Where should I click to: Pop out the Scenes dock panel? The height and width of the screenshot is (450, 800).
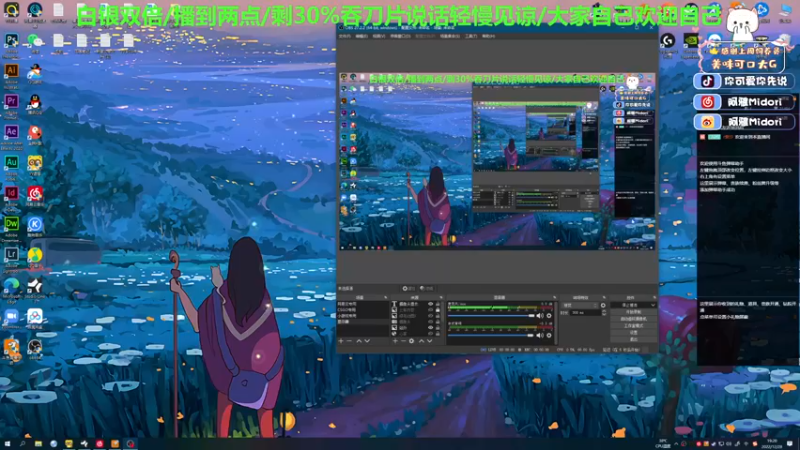click(386, 297)
